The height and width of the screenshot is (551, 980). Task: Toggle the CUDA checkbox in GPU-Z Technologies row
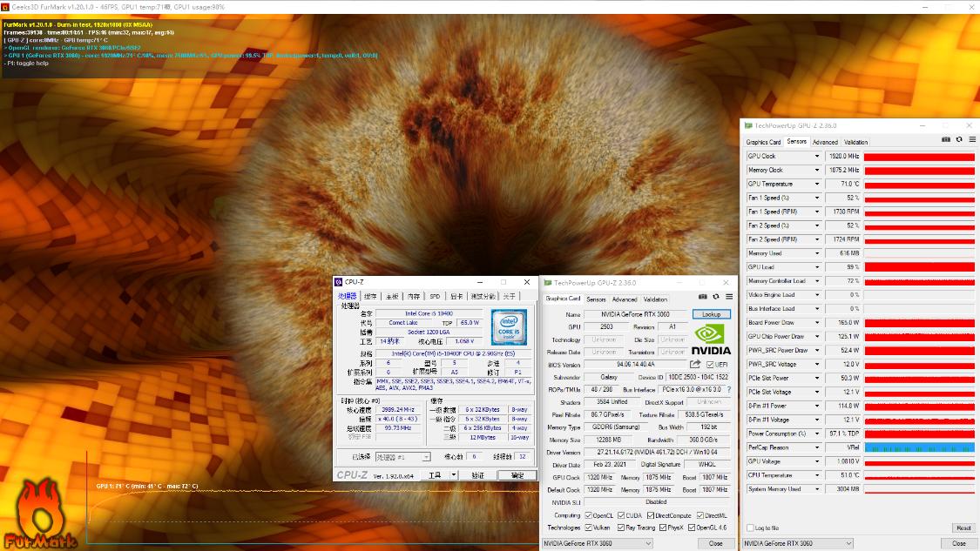tap(621, 514)
